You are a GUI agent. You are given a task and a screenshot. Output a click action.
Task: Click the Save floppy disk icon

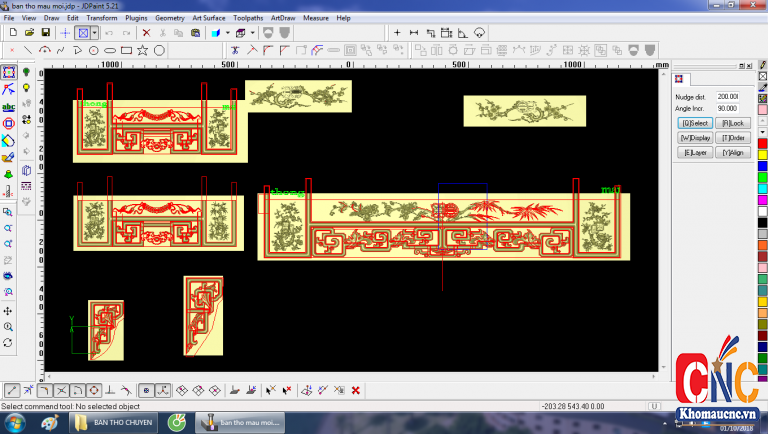click(45, 33)
